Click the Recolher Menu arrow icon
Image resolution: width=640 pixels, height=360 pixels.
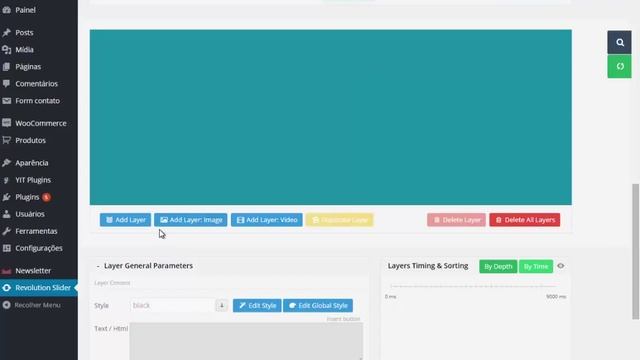click(x=7, y=305)
